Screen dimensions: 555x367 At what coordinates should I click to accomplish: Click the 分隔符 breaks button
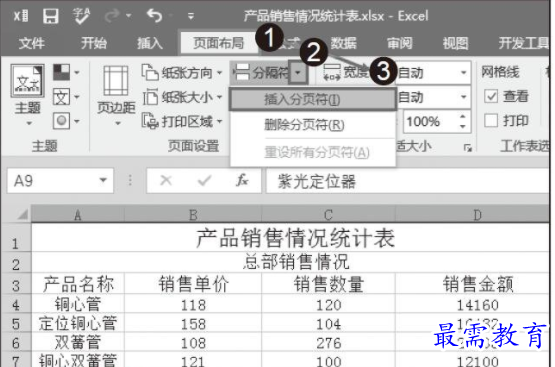tap(261, 73)
